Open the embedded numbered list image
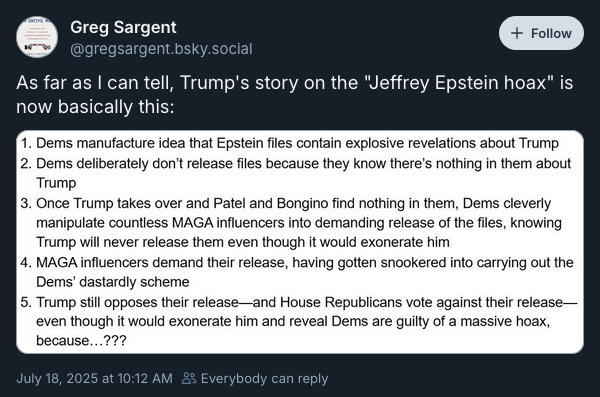600x397 pixels. click(300, 242)
